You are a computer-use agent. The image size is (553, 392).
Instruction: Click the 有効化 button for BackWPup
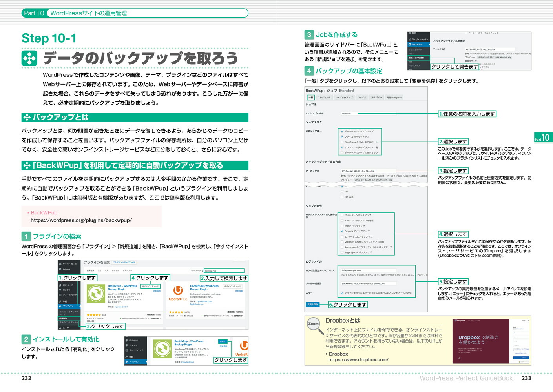[223, 341]
